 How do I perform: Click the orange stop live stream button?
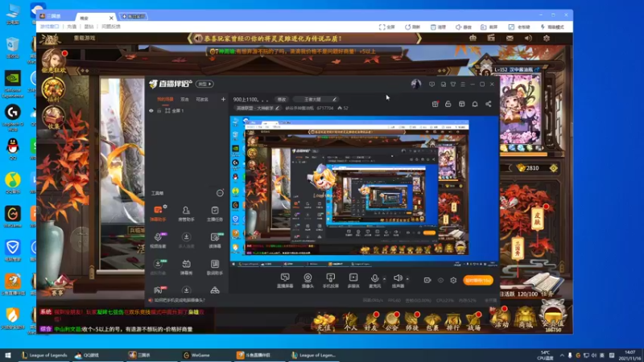[x=478, y=280]
